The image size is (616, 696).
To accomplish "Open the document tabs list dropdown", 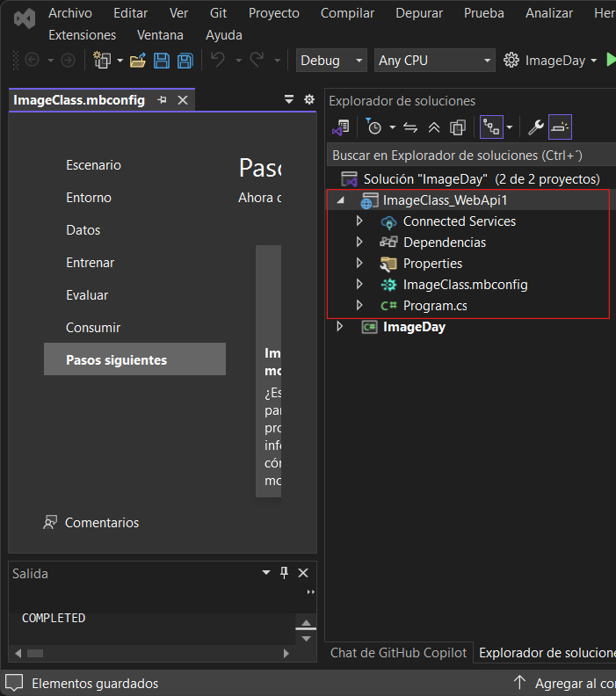I will pos(289,99).
